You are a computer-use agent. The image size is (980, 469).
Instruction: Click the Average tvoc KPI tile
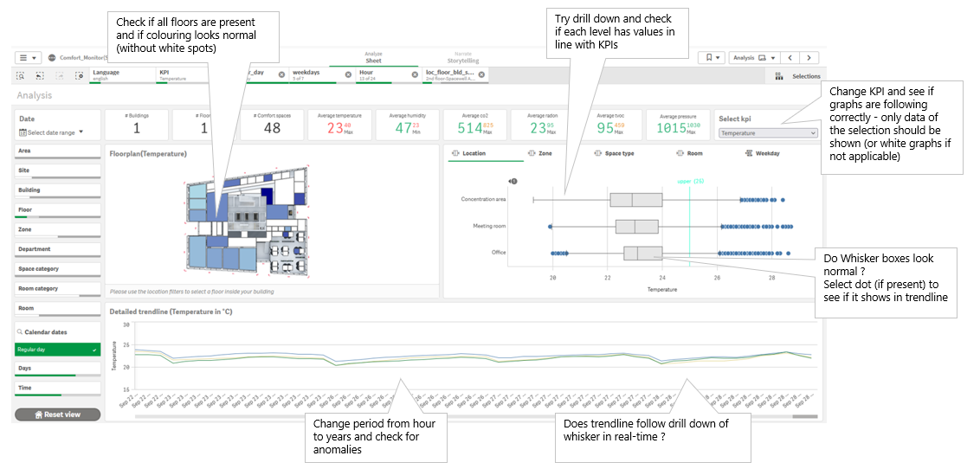[610, 125]
